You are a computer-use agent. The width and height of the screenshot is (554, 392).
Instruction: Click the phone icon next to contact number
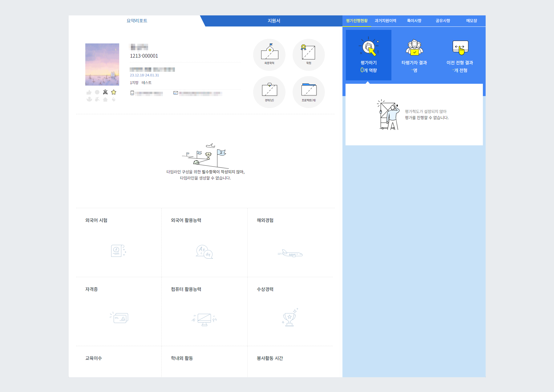(132, 93)
